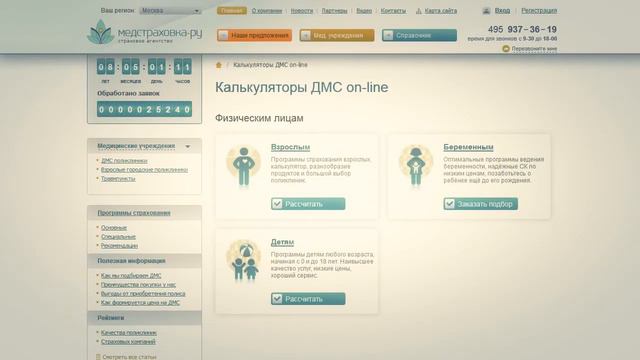Open the Видео menu item
Viewport: 640px width, 360px height.
(364, 11)
